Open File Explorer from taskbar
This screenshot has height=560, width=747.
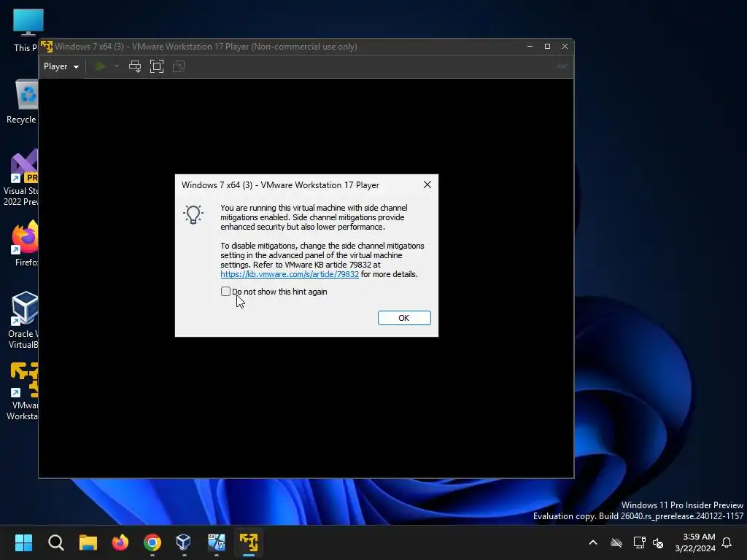pyautogui.click(x=88, y=542)
